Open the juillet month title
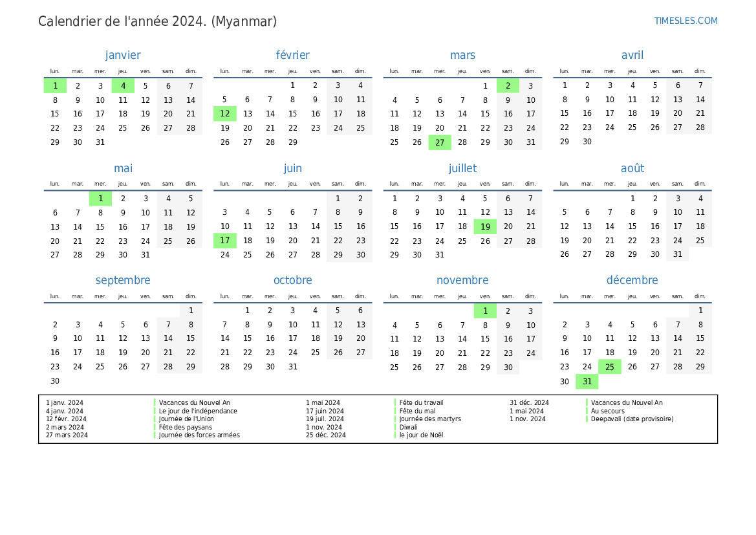The height and width of the screenshot is (535, 756). click(462, 168)
